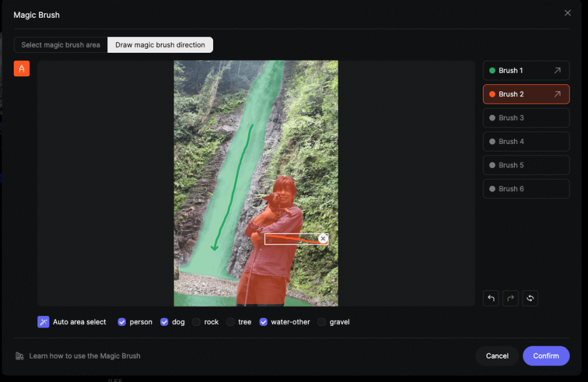Uncheck the person checkbox
This screenshot has width=588, height=382.
(x=122, y=322)
